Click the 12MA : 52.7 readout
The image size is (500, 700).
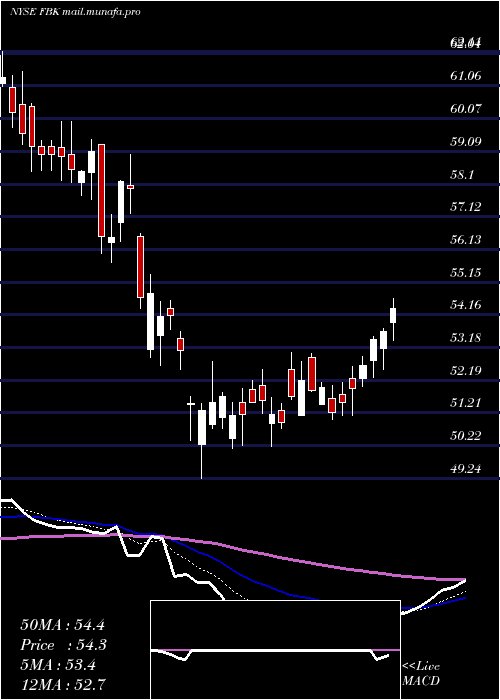pyautogui.click(x=63, y=684)
